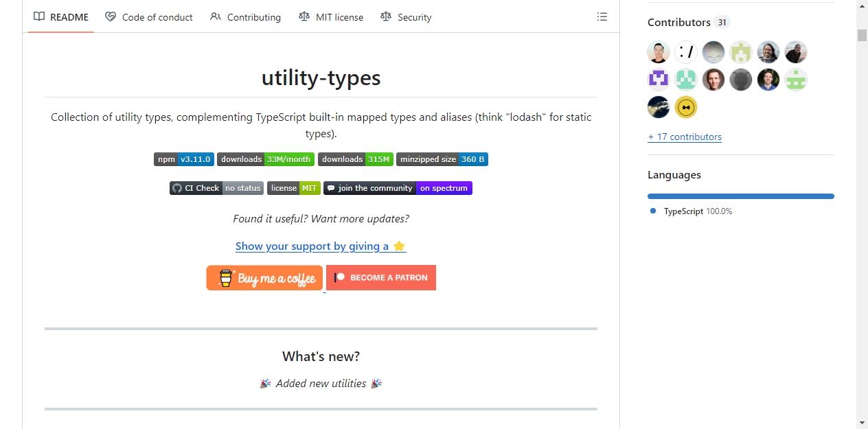Image resolution: width=868 pixels, height=429 pixels.
Task: Open the Security tab
Action: click(x=406, y=17)
